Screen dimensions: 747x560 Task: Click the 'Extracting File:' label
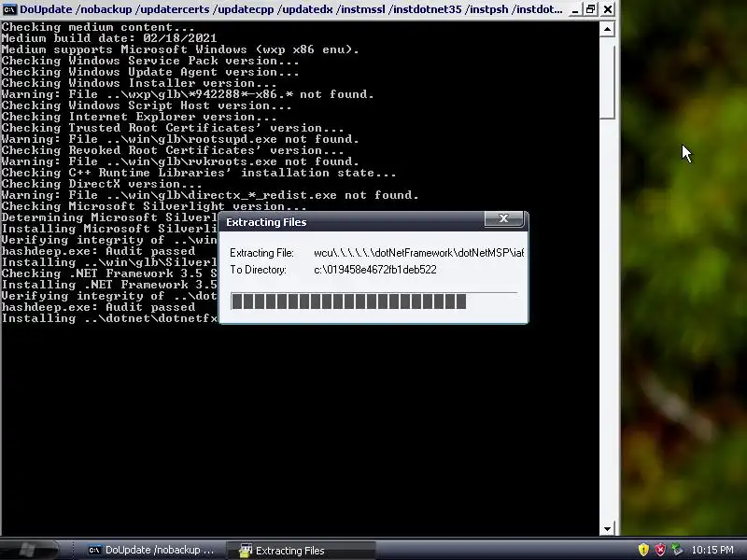pyautogui.click(x=261, y=253)
